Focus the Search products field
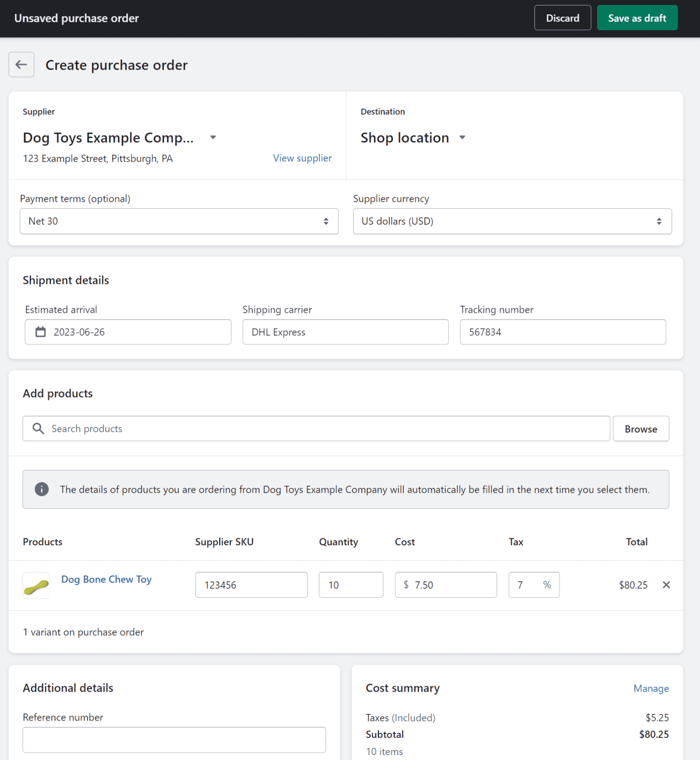 pyautogui.click(x=327, y=428)
